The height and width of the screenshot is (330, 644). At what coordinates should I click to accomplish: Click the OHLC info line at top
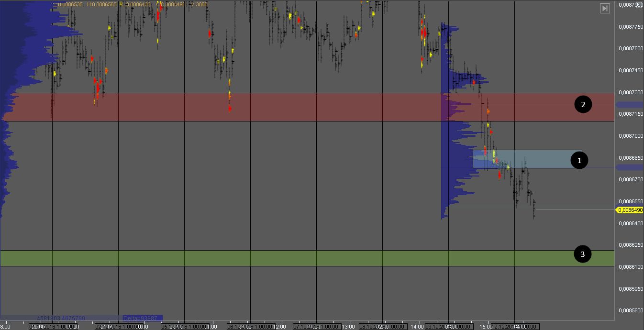[129, 4]
